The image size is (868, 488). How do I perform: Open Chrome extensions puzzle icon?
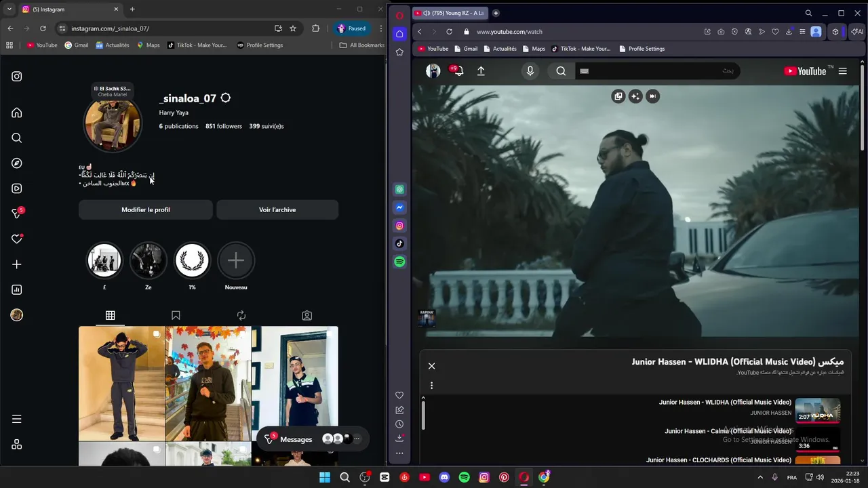pyautogui.click(x=315, y=28)
